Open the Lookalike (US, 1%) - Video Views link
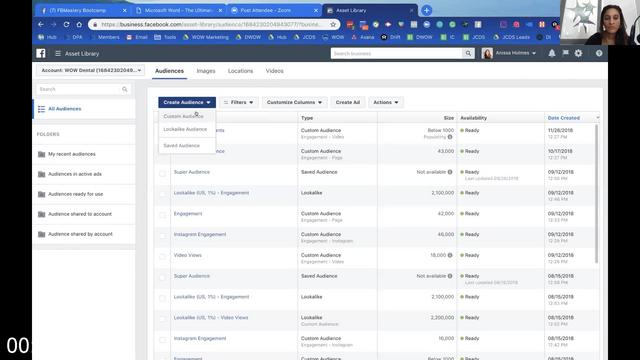Viewport: 640px width, 360px height. [211, 318]
